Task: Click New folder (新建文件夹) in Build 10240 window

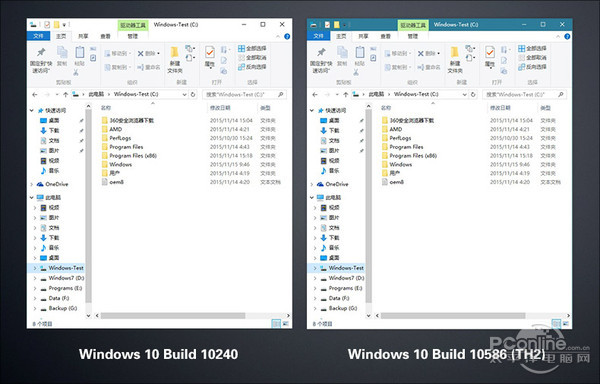Action: coord(175,60)
